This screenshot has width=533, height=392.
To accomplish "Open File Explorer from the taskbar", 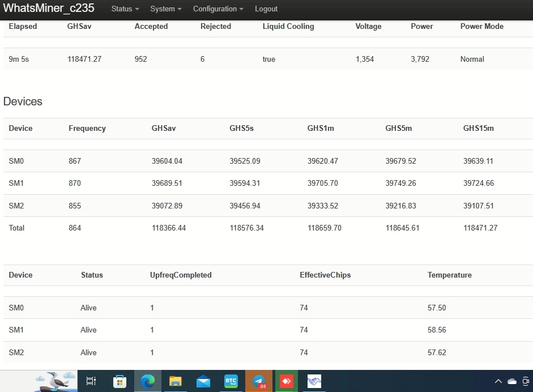I will [176, 381].
